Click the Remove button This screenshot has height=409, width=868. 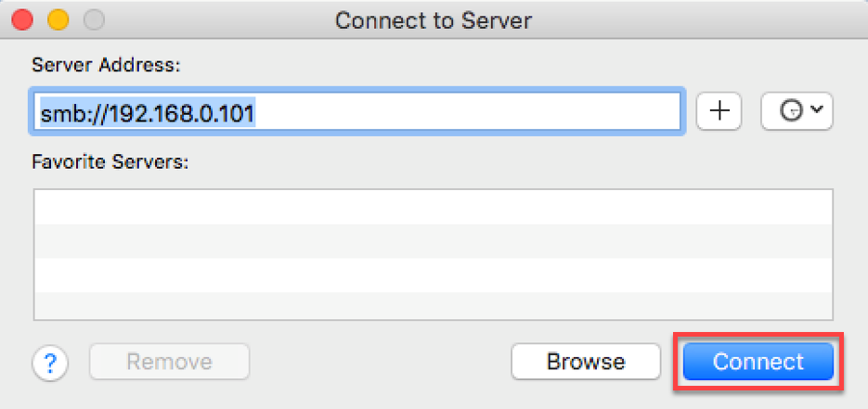tap(169, 362)
